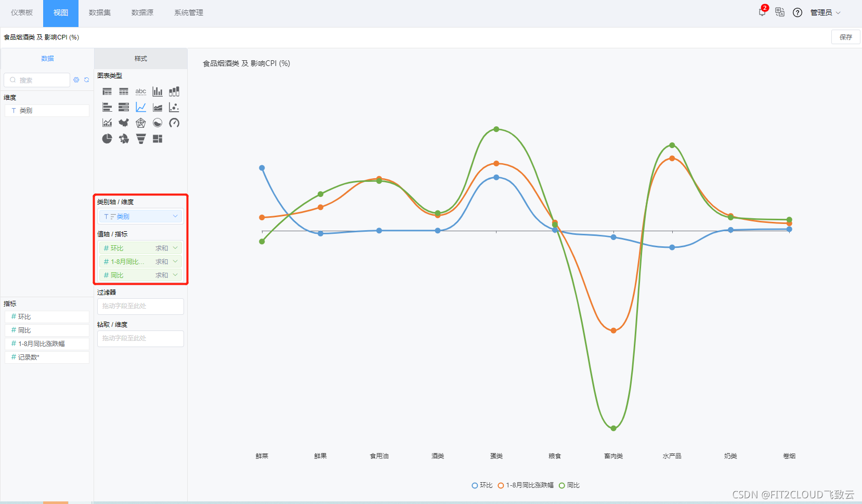This screenshot has width=862, height=504.
Task: Select the line chart type icon
Action: tap(141, 107)
